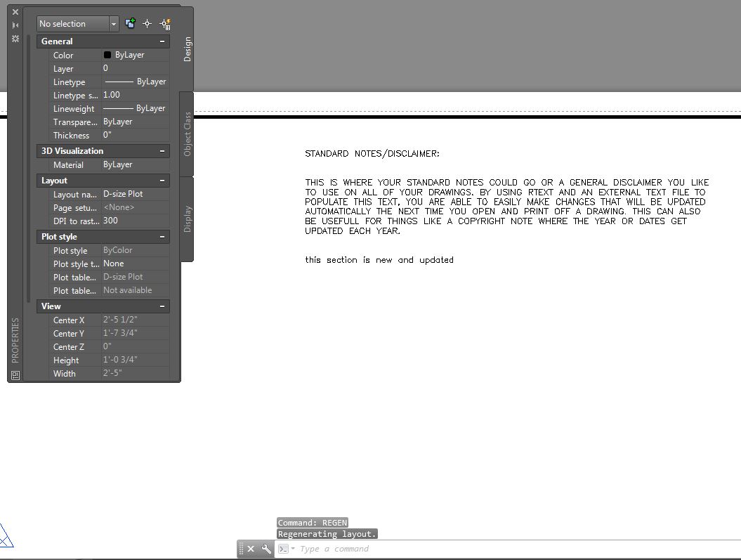
Task: Click the Command: REGEN history line
Action: tap(313, 523)
